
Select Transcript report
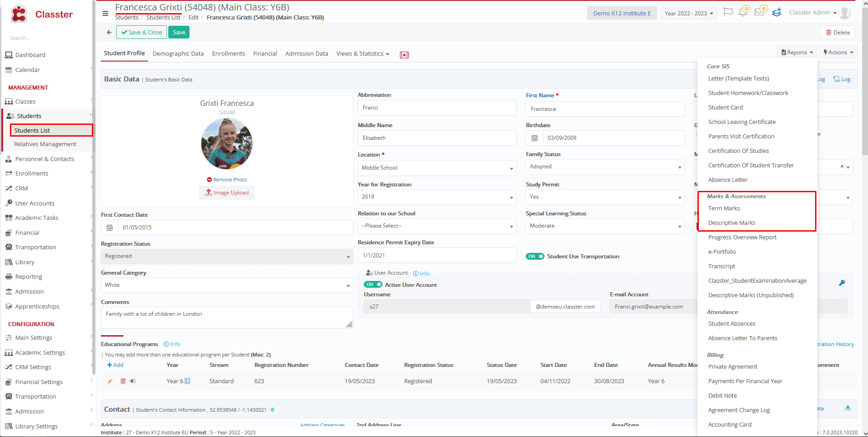coord(722,266)
